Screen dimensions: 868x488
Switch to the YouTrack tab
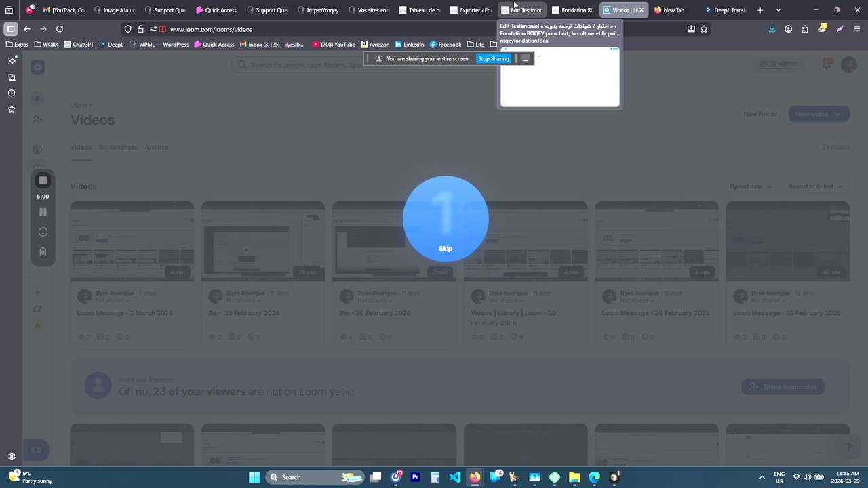pyautogui.click(x=64, y=10)
